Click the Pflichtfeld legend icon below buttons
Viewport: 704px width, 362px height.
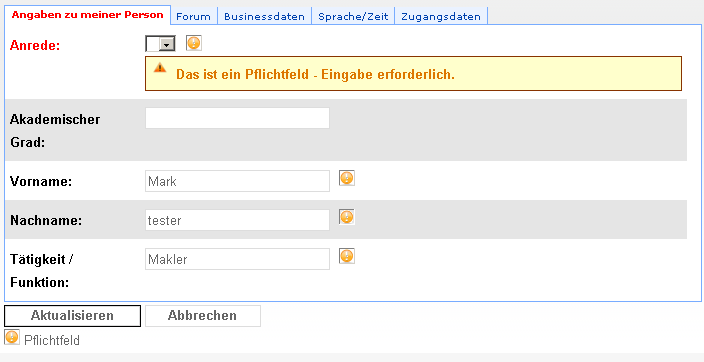click(x=12, y=337)
